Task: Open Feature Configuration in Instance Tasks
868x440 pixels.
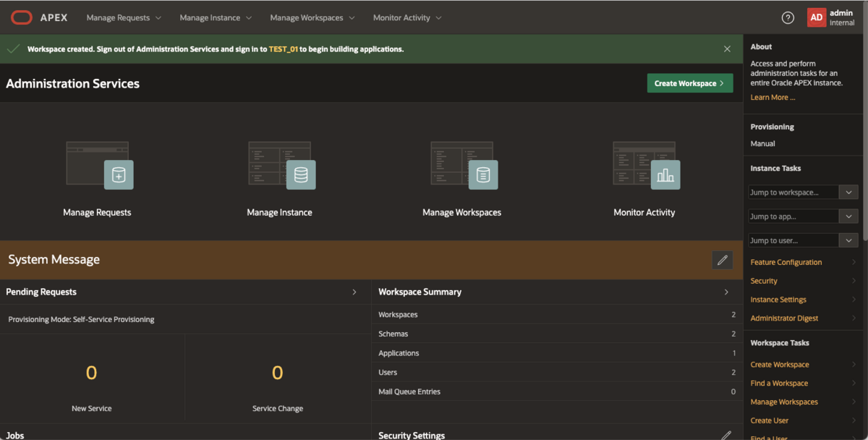Action: [x=786, y=262]
